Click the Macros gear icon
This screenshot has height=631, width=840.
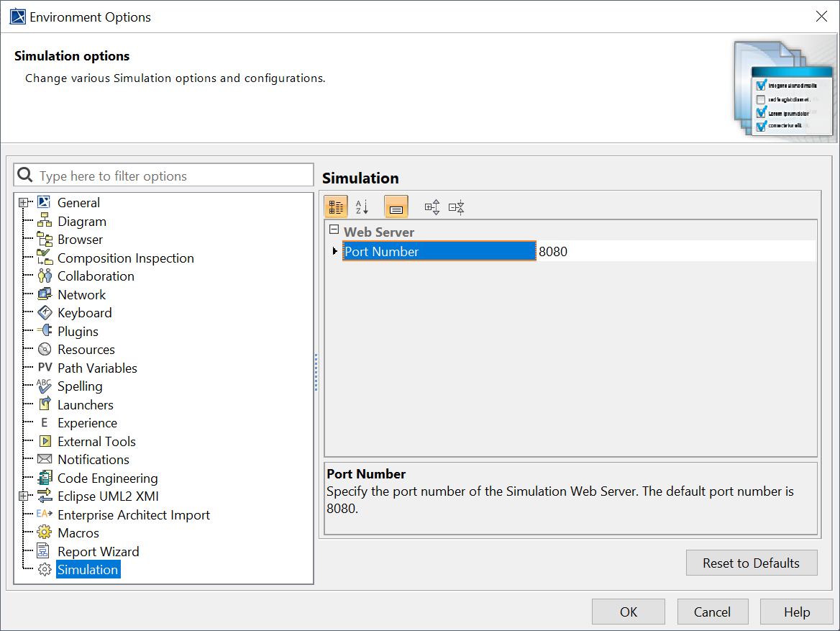(x=45, y=533)
